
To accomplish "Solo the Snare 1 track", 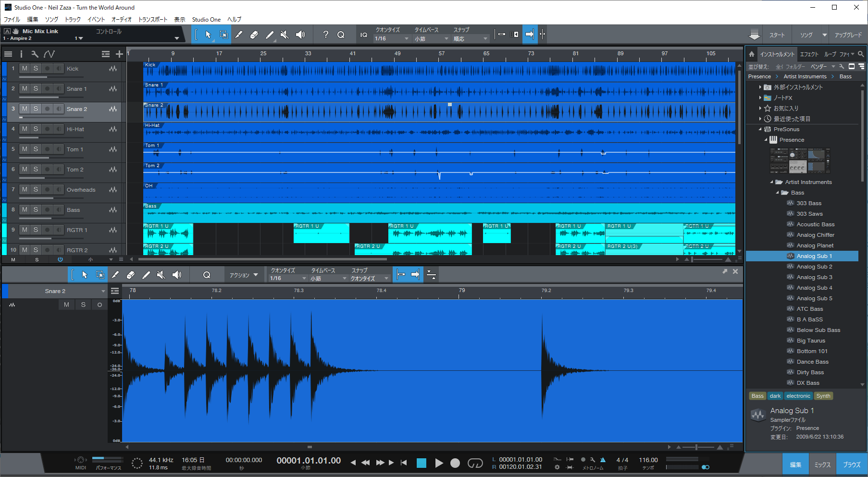I will [35, 88].
